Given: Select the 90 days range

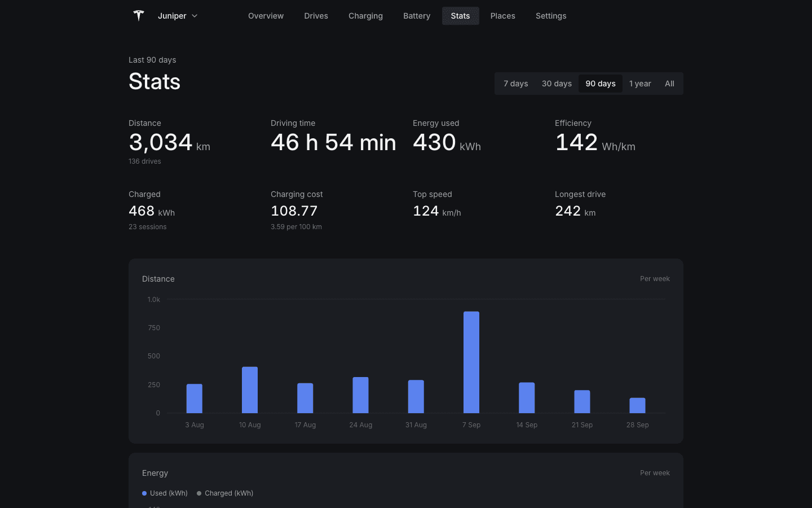Looking at the screenshot, I should (601, 84).
